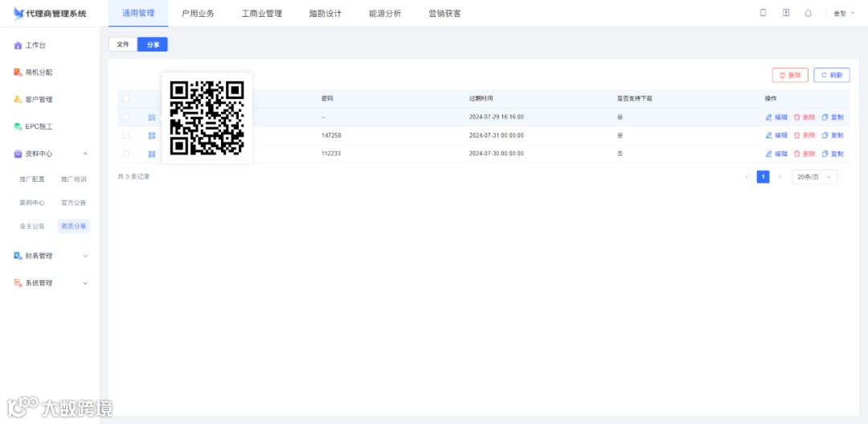The height and width of the screenshot is (424, 868).
Task: Expand the 系统管理 menu chevron
Action: point(85,283)
